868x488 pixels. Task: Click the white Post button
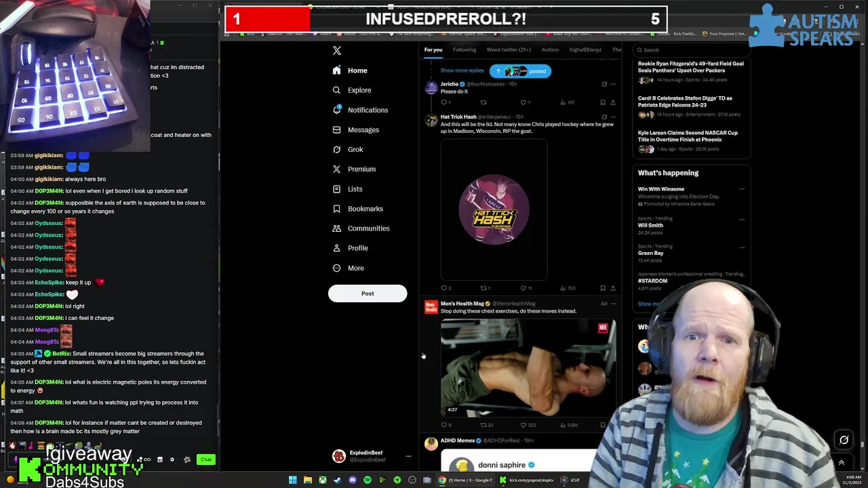(x=368, y=293)
